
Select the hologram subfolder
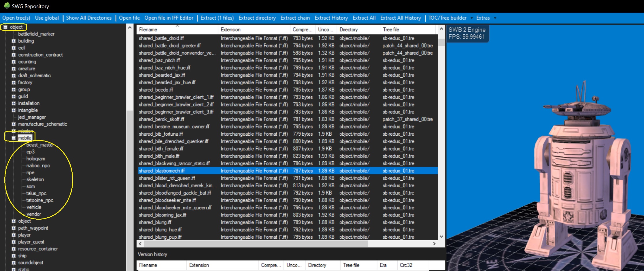(36, 159)
